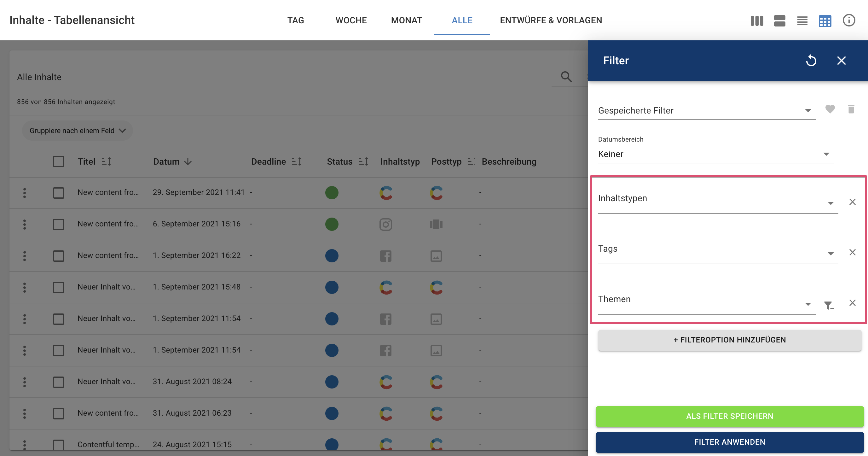The width and height of the screenshot is (868, 456).
Task: Click the Inhaltstyp column header
Action: click(400, 161)
